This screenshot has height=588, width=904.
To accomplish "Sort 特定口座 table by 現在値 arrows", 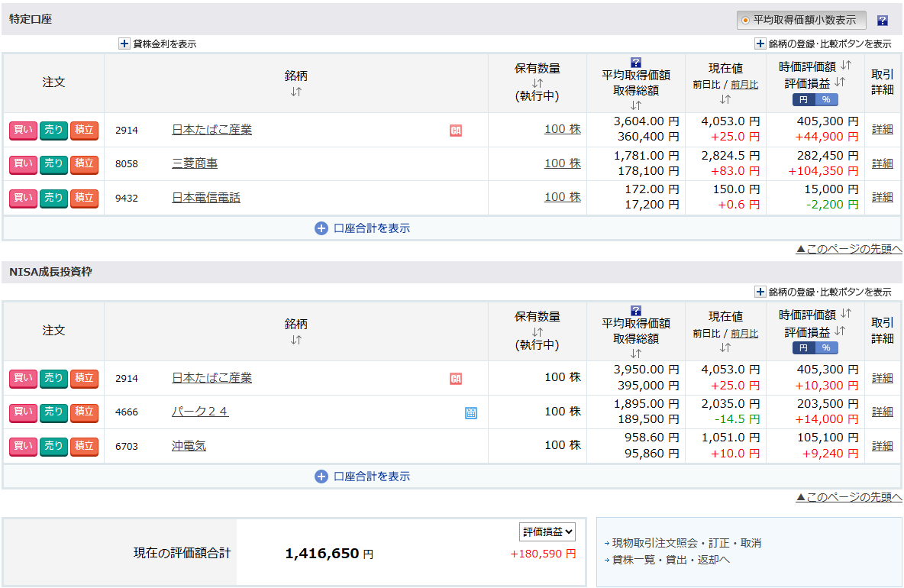I will pos(725,99).
